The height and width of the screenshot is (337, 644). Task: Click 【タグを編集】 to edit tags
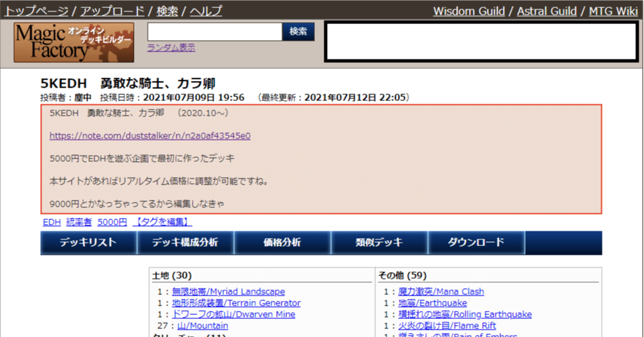[163, 222]
